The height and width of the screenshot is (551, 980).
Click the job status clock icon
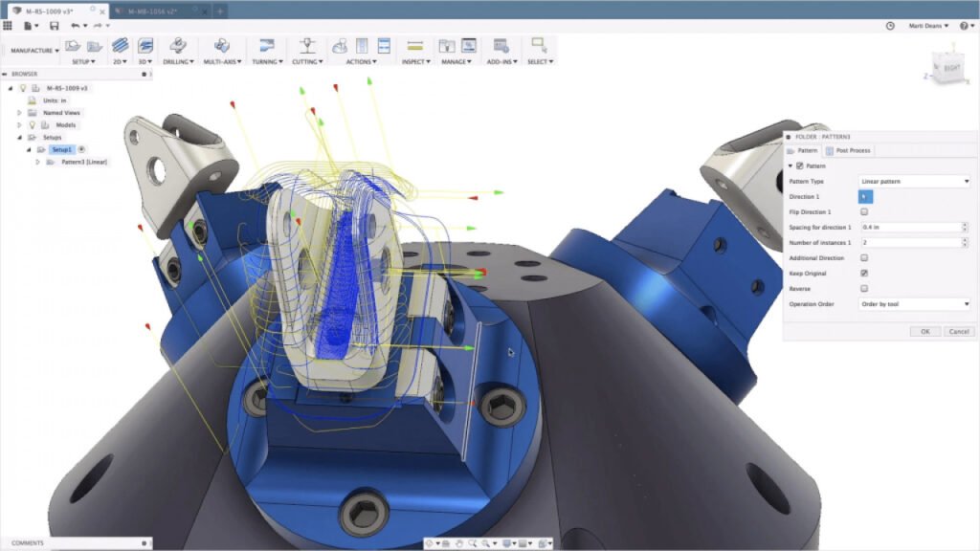tap(890, 26)
